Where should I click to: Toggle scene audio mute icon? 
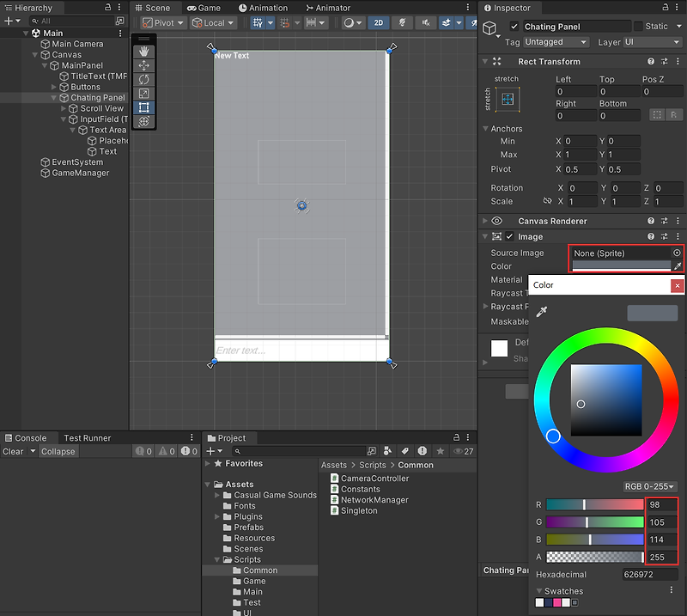tap(425, 23)
